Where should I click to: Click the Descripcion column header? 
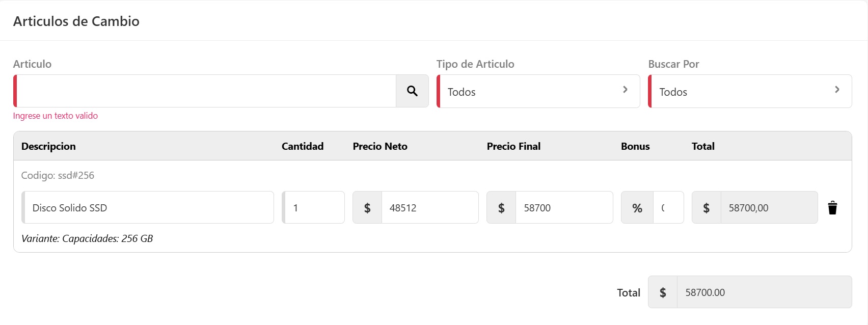click(x=48, y=146)
